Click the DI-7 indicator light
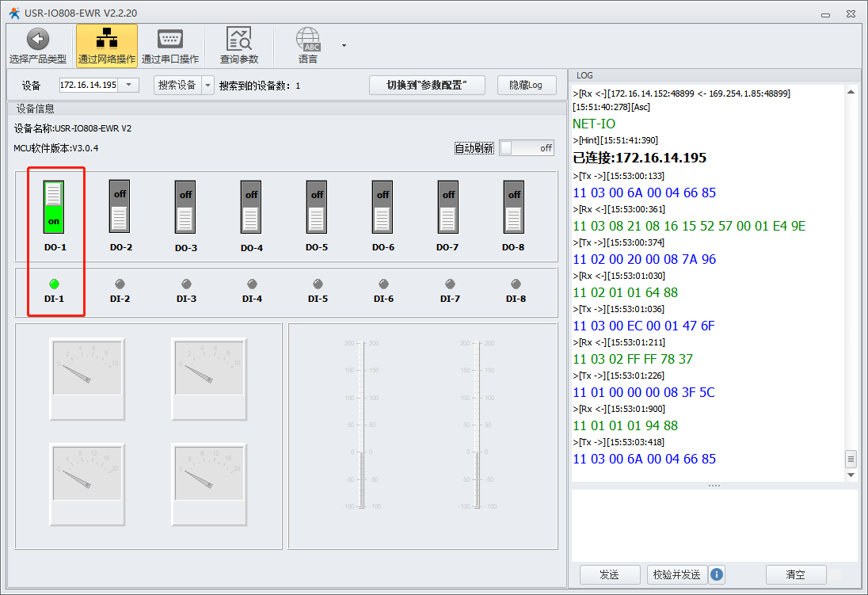 pos(450,284)
